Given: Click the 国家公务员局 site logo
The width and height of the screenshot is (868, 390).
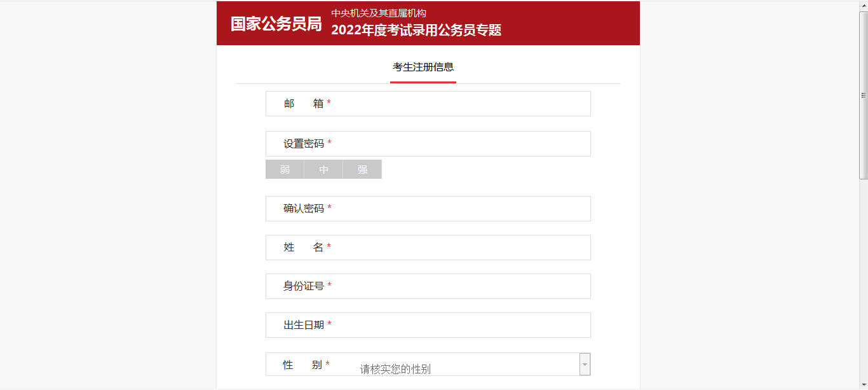Looking at the screenshot, I should click(x=276, y=24).
